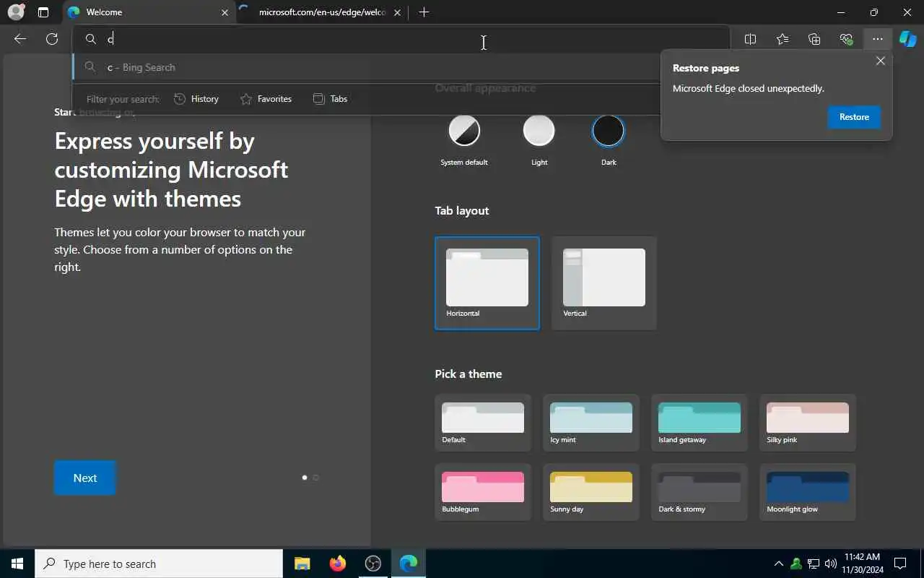Dismiss the Restore pages popup
The height and width of the screenshot is (578, 924).
(880, 61)
